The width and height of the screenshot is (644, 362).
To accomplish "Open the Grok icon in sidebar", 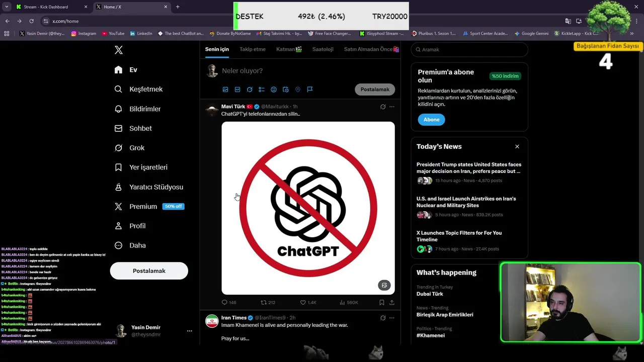I will pyautogui.click(x=118, y=148).
